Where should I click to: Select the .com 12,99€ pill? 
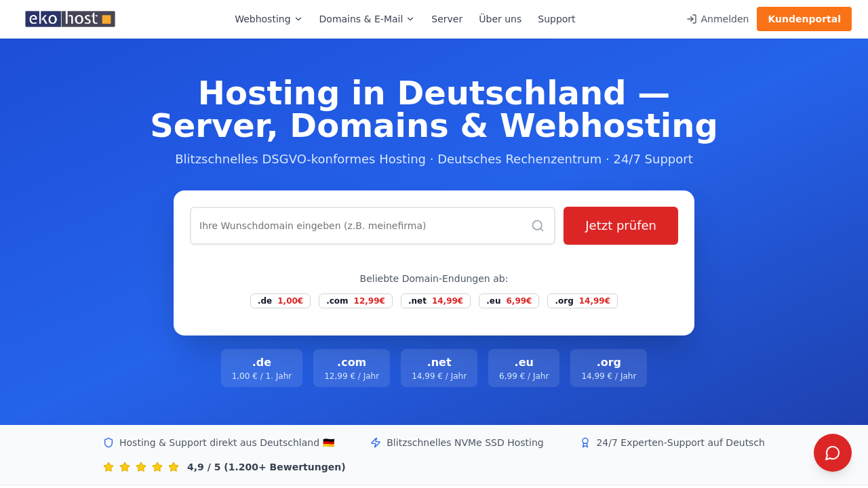click(x=355, y=301)
